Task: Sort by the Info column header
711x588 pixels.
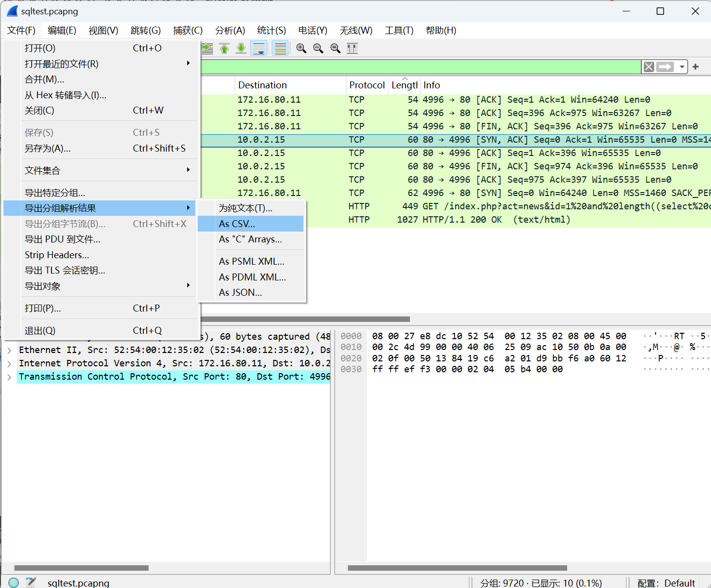Action: [x=565, y=85]
